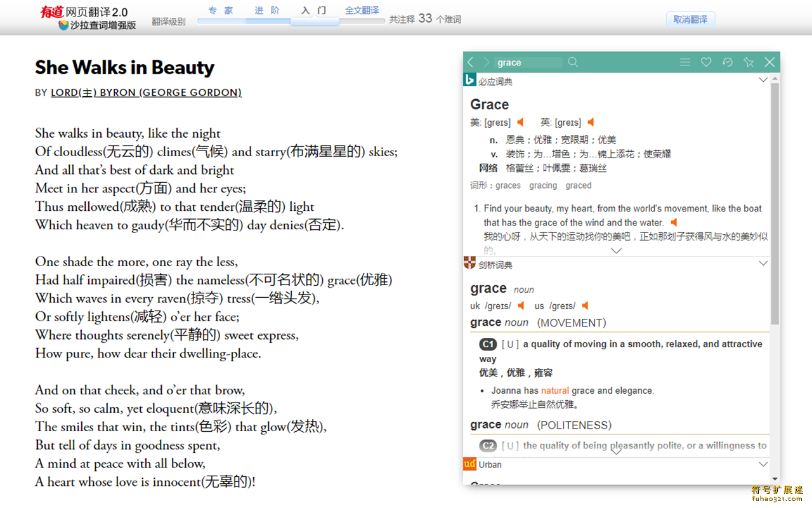Click the annotation count 共注释 33 个难词
812x508 pixels.
425,19
